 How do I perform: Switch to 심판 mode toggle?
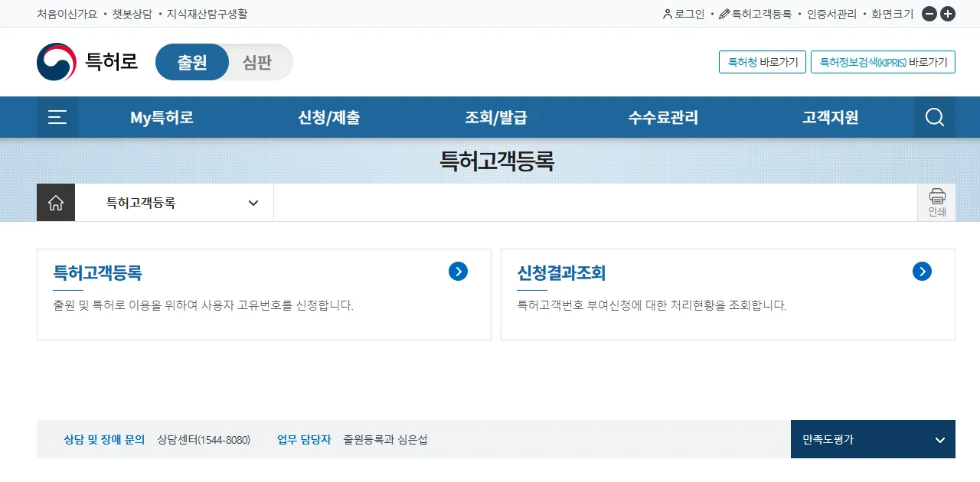[257, 62]
